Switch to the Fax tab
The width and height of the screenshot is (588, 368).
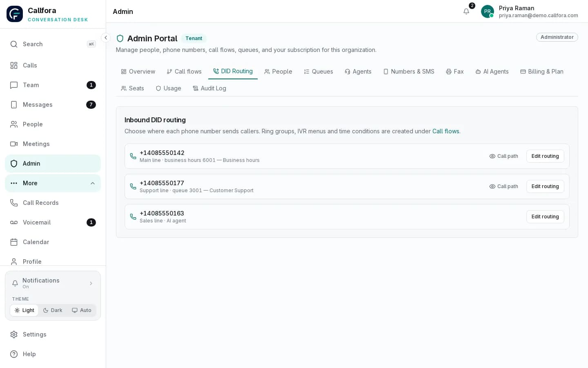tap(455, 72)
